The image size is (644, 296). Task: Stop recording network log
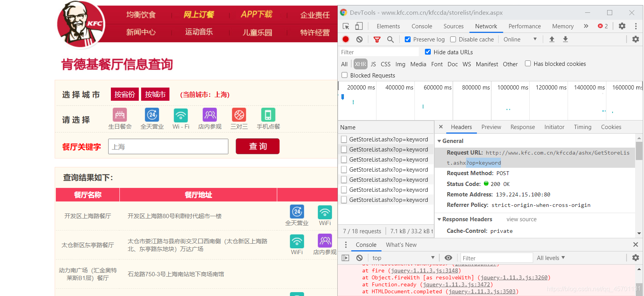click(x=346, y=39)
